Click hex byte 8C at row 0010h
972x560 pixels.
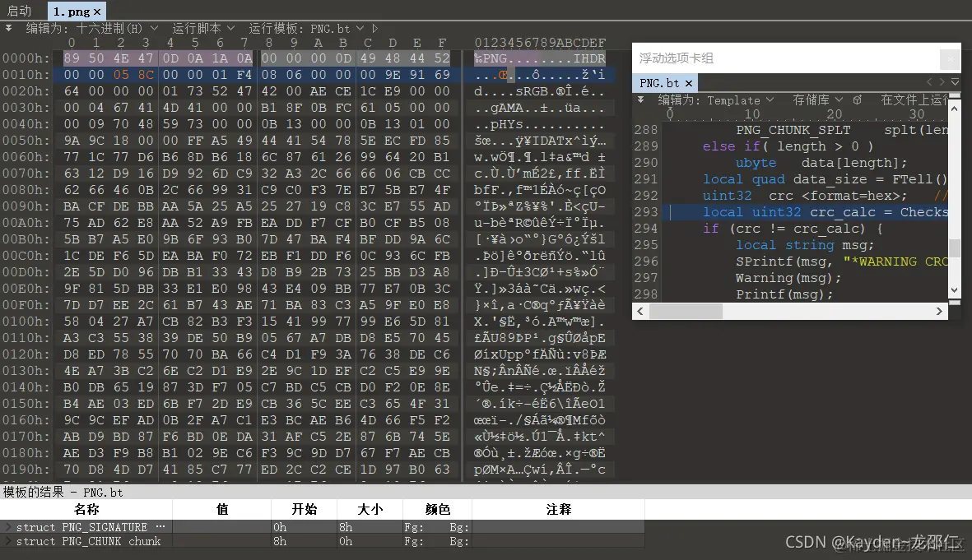[x=146, y=74]
